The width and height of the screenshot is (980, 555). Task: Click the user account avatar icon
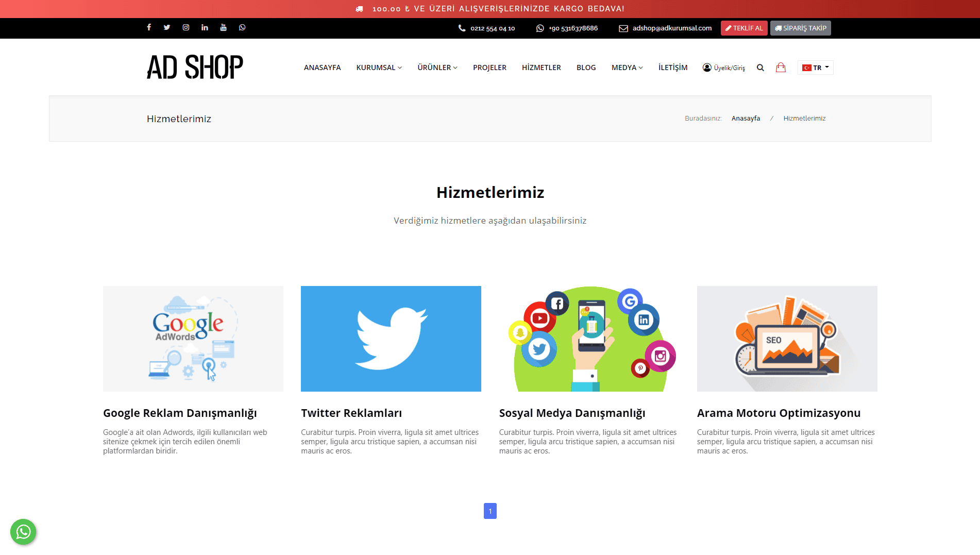tap(707, 68)
